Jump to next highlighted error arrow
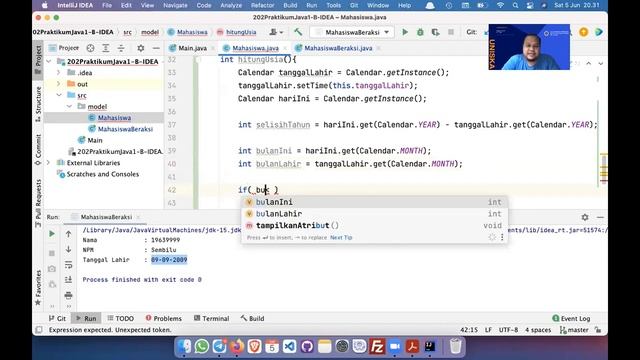Screen dimensions: 640x360 (601, 63)
